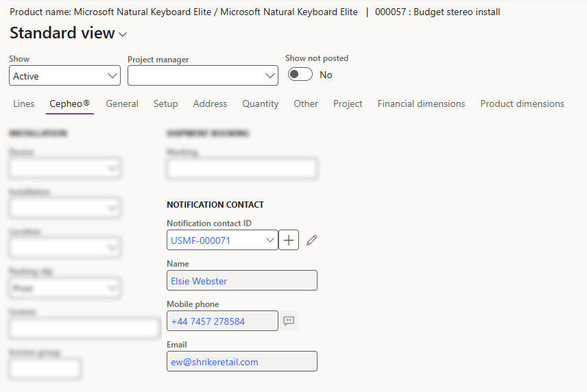The height and width of the screenshot is (392, 587).
Task: Click the pencil edit icon for notification contact
Action: (x=312, y=241)
